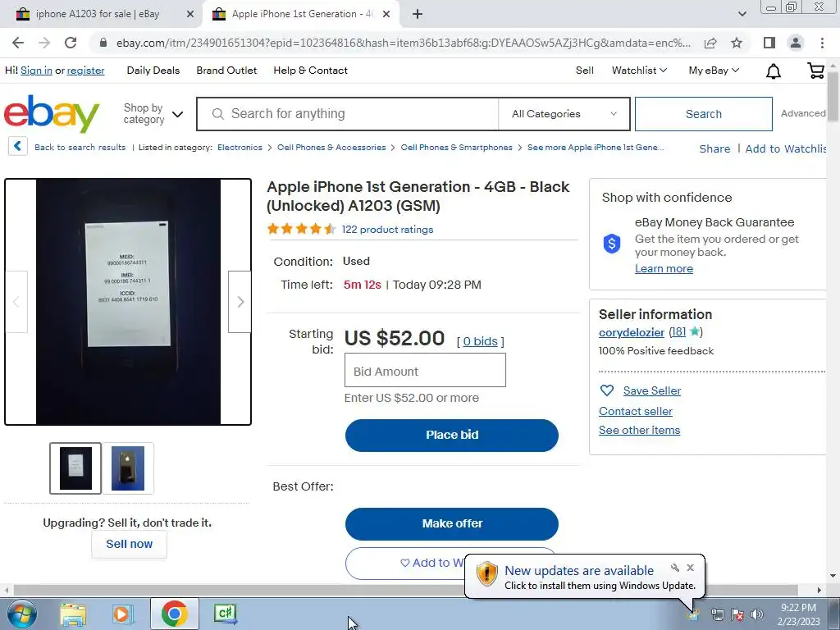The width and height of the screenshot is (840, 630).
Task: Expand the My eBay dropdown
Action: tap(714, 71)
